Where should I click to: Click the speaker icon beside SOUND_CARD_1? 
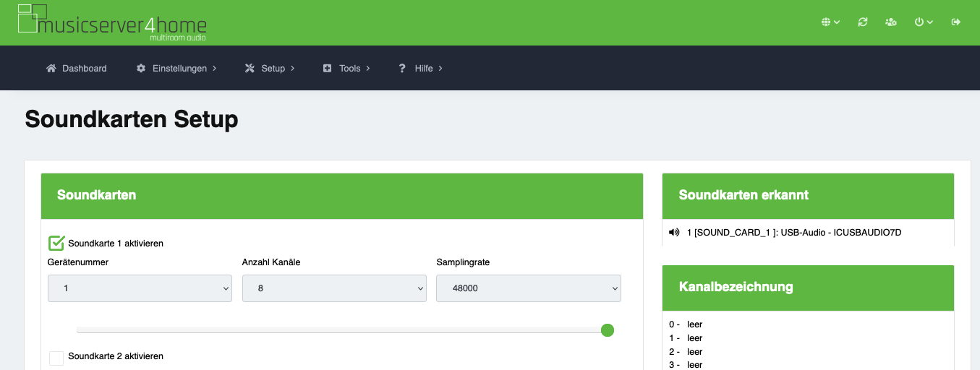[674, 232]
